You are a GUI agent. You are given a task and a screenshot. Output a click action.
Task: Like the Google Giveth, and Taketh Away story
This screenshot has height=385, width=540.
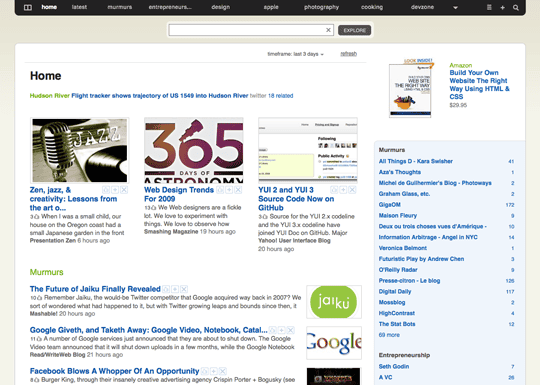[x=272, y=330]
